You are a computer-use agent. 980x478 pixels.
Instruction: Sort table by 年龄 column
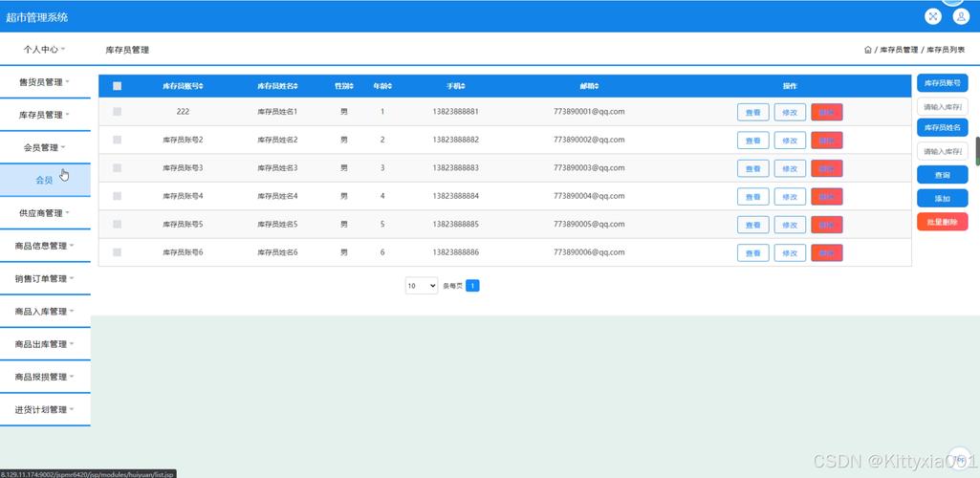point(382,86)
